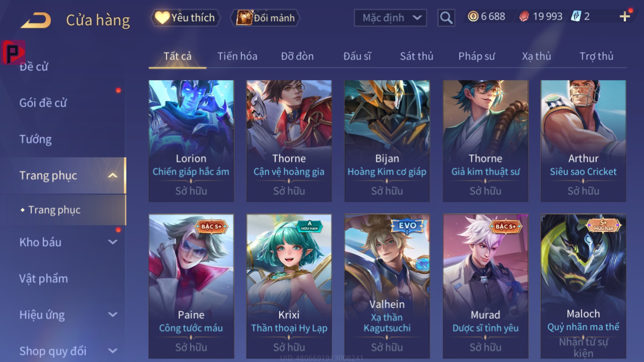Open the Mặc định sort dropdown

390,18
